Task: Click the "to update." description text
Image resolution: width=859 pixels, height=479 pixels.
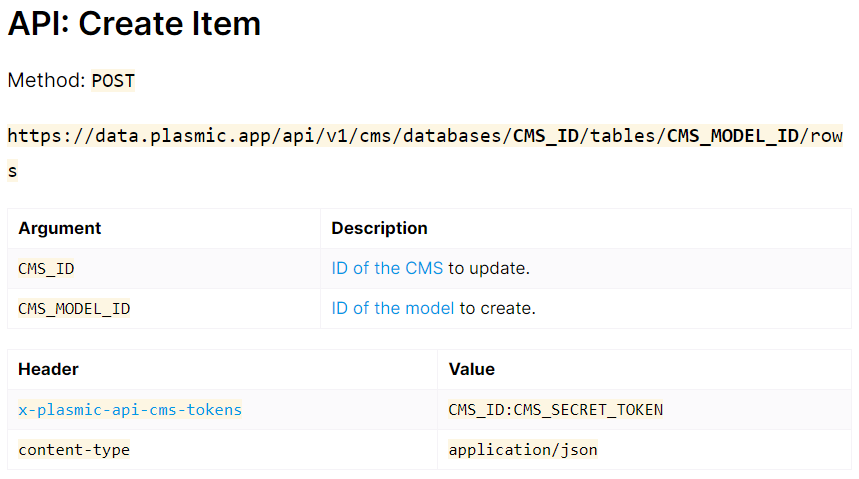Action: [489, 269]
